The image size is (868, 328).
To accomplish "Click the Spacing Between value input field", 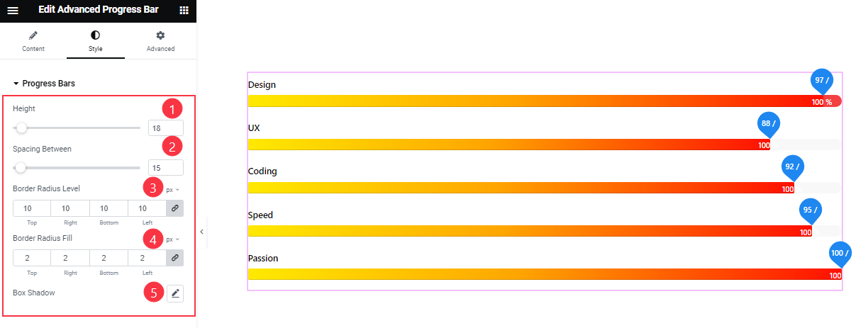I will point(165,168).
